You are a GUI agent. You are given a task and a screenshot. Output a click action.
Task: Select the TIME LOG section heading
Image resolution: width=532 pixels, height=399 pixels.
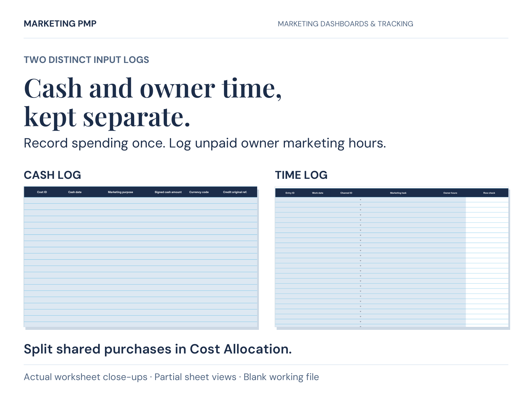(x=301, y=175)
